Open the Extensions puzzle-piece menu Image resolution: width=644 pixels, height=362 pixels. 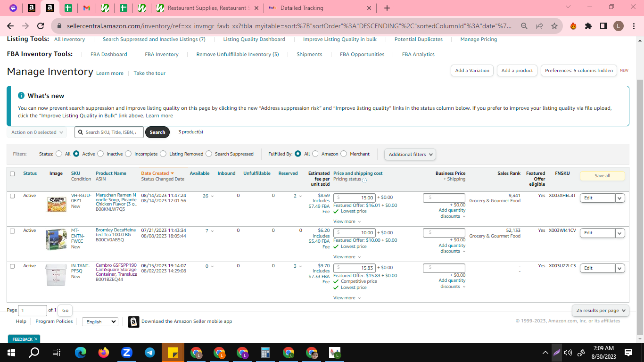[588, 26]
